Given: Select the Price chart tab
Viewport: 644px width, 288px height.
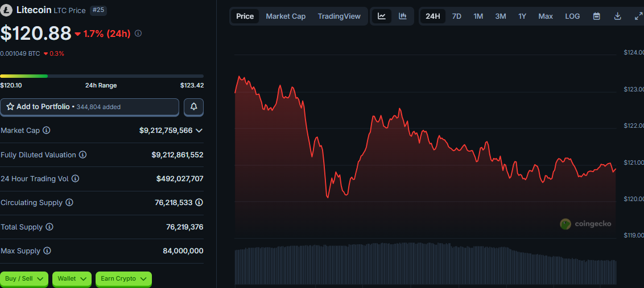Looking at the screenshot, I should pos(245,16).
